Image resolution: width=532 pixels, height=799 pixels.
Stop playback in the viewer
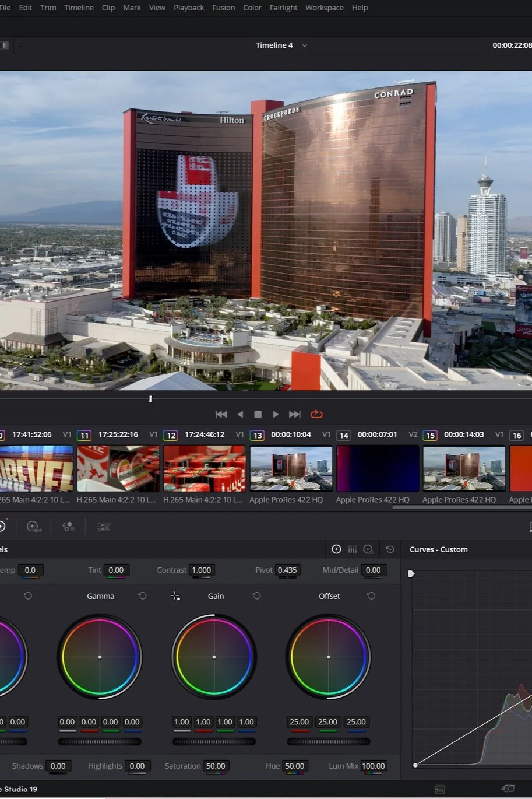coord(258,414)
